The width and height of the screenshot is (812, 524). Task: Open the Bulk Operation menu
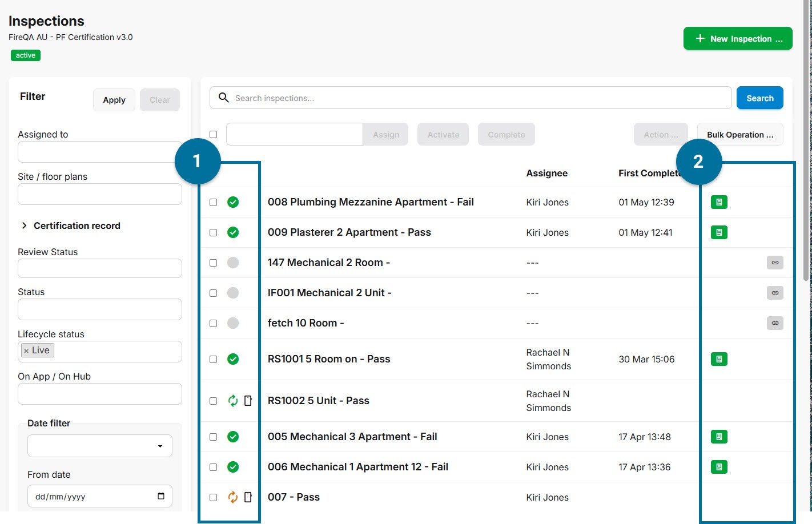coord(740,134)
